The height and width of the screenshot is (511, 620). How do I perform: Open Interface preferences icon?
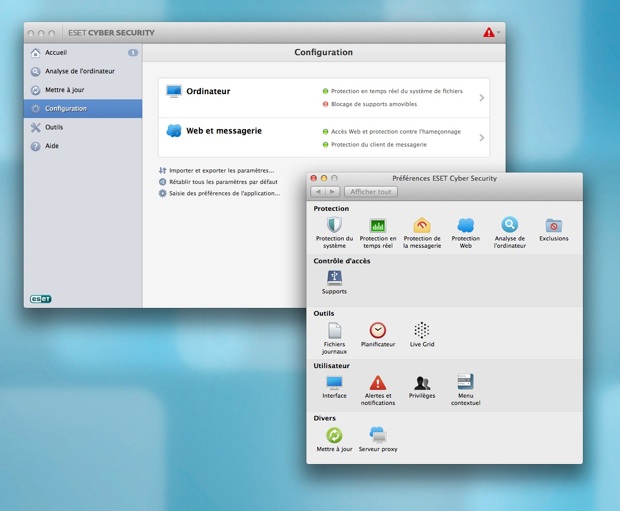pyautogui.click(x=335, y=382)
